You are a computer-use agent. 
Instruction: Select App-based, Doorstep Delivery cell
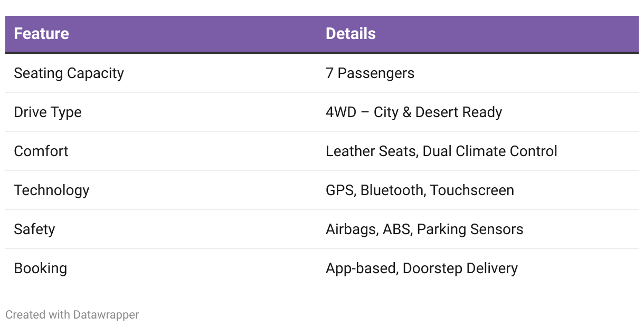click(422, 268)
